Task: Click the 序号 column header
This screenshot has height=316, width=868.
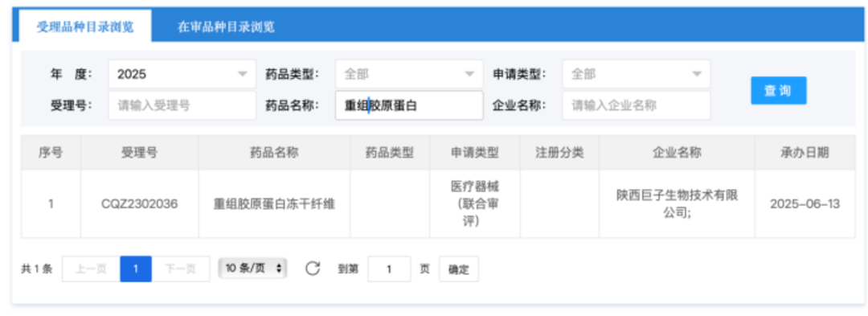Action: (x=51, y=153)
